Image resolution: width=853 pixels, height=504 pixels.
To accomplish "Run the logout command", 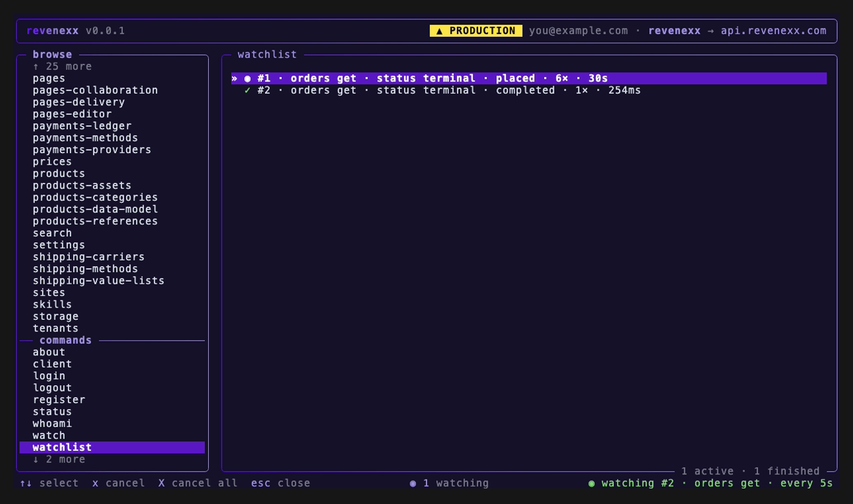I will pos(52,388).
